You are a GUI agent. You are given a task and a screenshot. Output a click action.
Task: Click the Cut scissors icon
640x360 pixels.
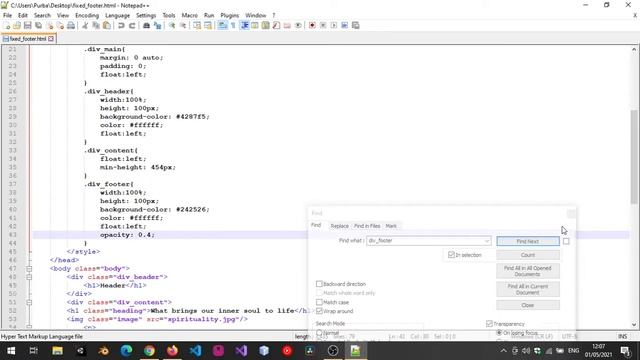click(x=85, y=25)
